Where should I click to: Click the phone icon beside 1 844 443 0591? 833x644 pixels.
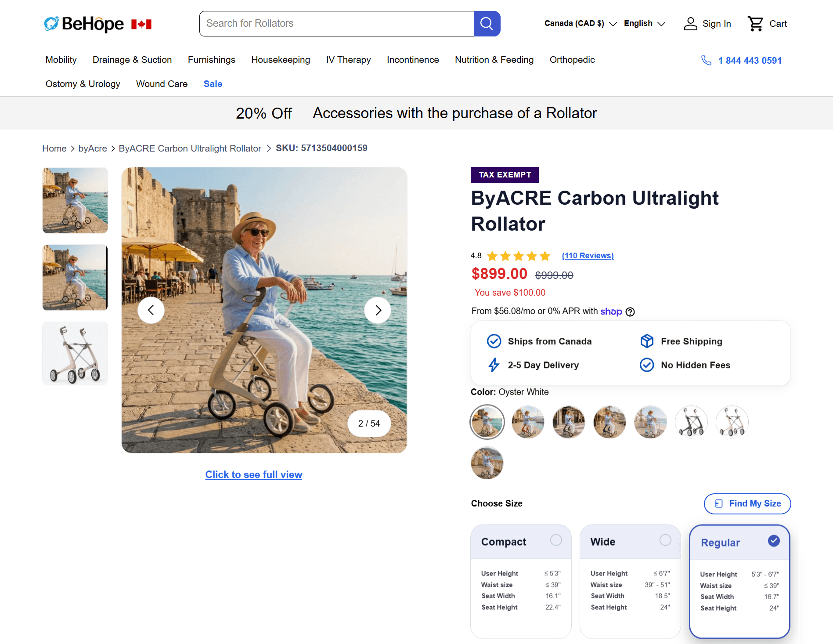[x=706, y=60]
